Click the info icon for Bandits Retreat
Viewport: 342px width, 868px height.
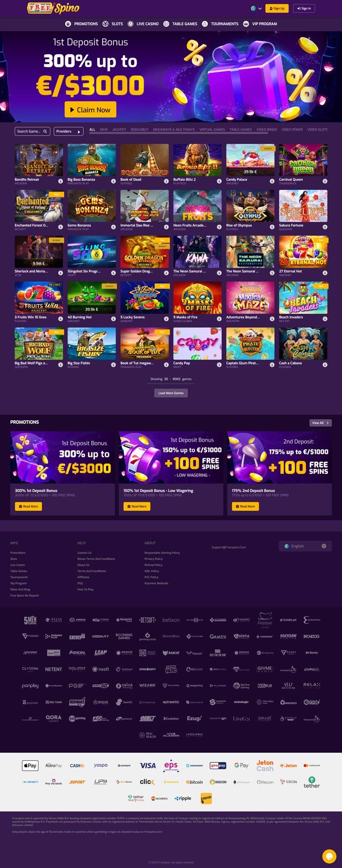point(61,181)
